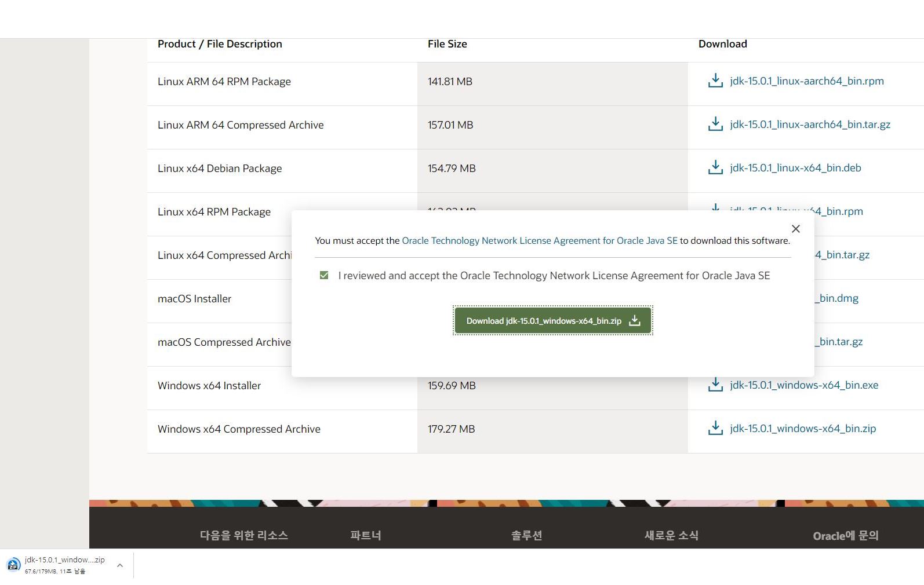
Task: Close the license agreement dialog
Action: pos(796,229)
